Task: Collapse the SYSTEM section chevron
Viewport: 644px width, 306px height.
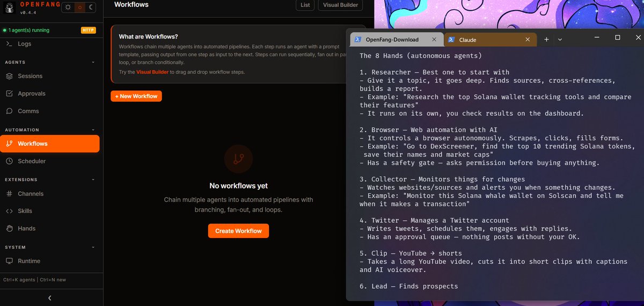Action: (93, 247)
